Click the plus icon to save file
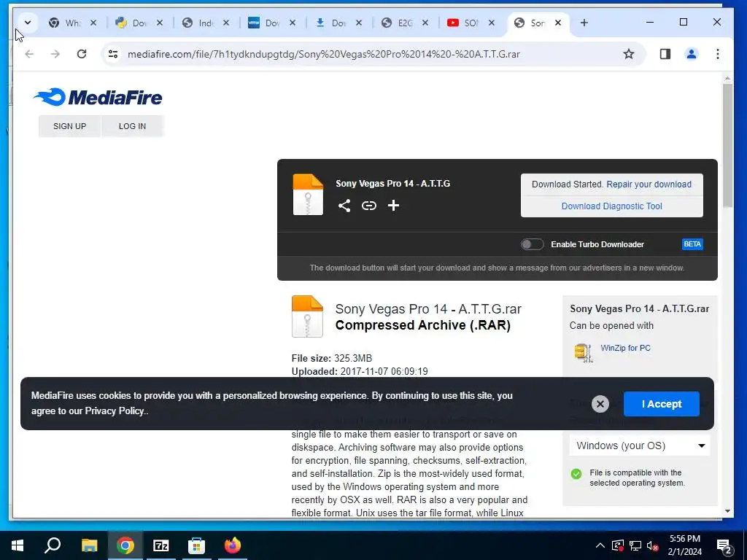This screenshot has height=560, width=747. click(x=393, y=206)
